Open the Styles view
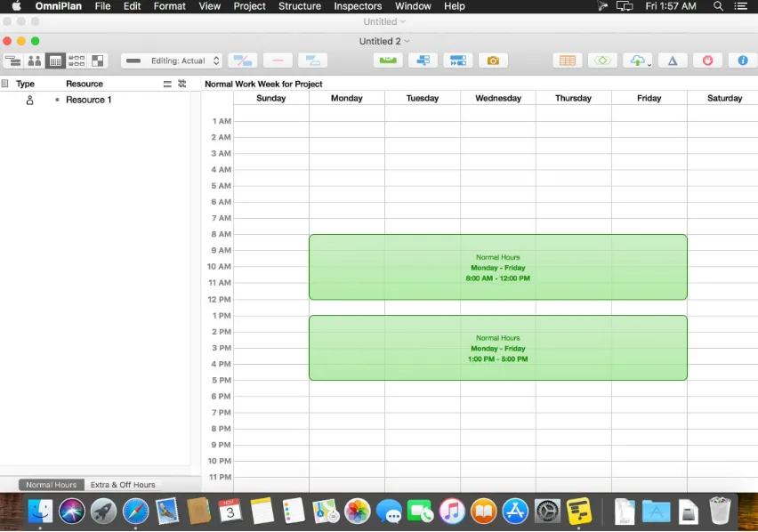Viewport: 758px width, 532px height. click(x=98, y=60)
